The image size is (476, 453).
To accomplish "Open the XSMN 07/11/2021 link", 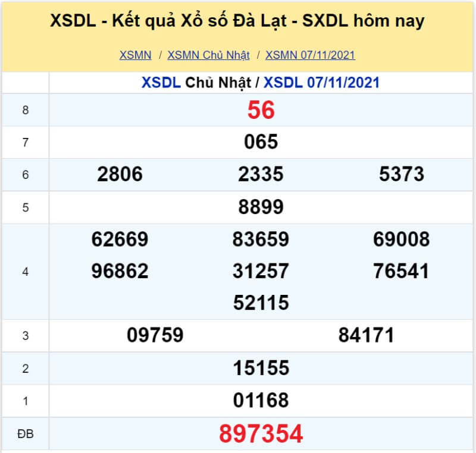I will click(x=310, y=55).
